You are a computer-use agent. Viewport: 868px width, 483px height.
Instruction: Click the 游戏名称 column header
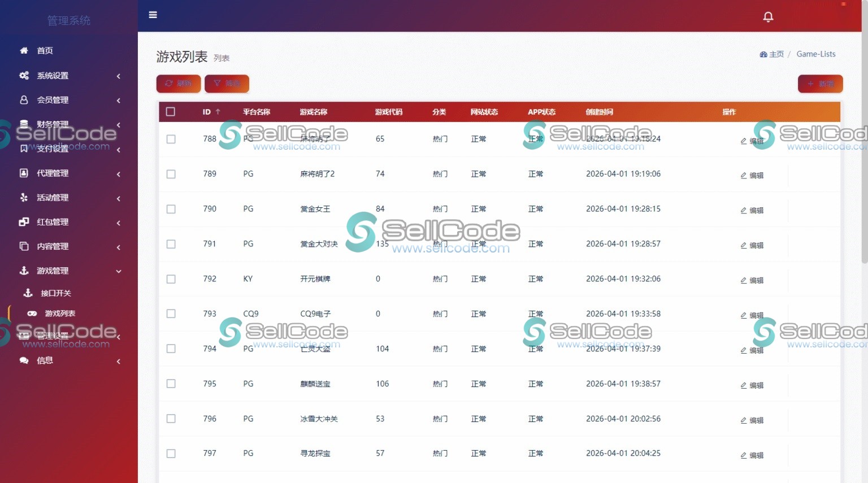314,112
